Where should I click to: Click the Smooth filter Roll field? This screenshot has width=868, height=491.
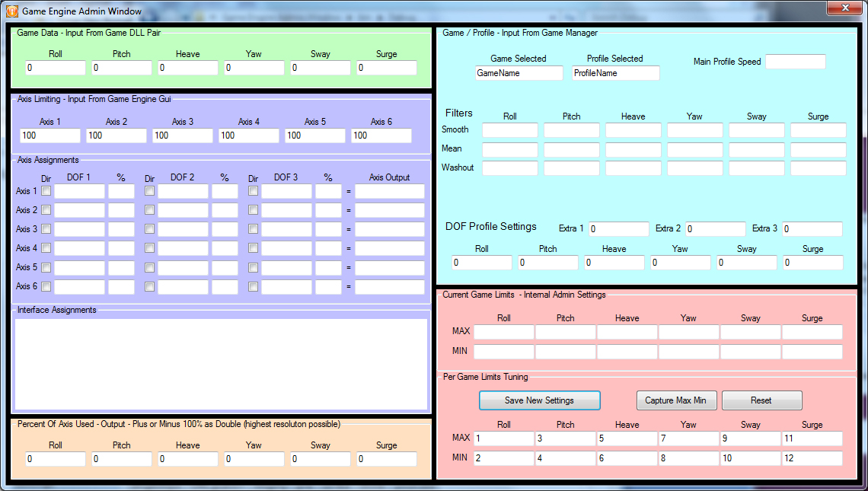(510, 130)
